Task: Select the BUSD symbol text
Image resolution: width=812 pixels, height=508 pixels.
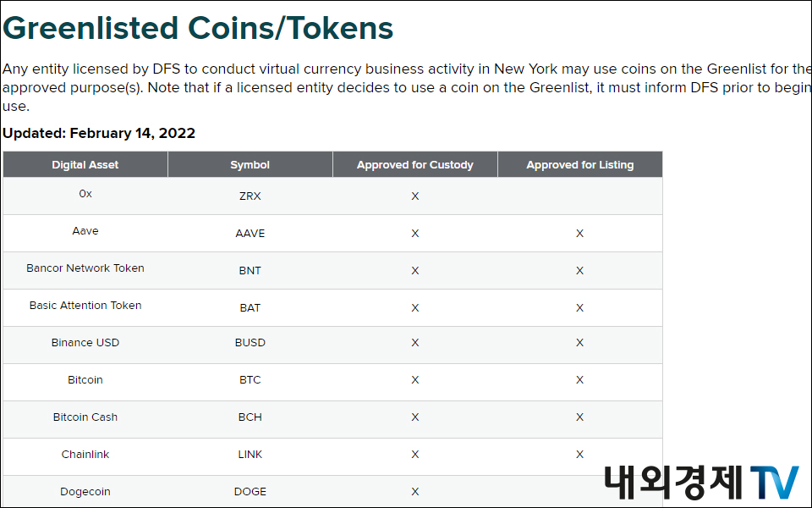Action: click(x=250, y=343)
